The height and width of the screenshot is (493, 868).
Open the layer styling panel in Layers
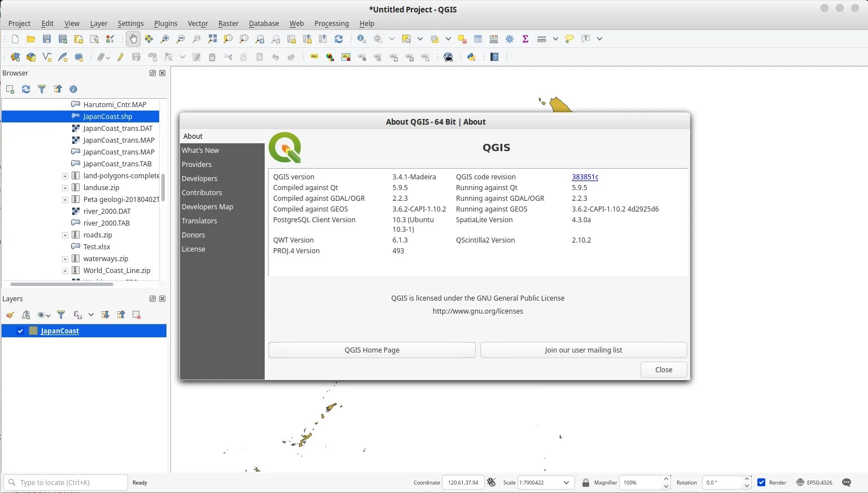[10, 315]
